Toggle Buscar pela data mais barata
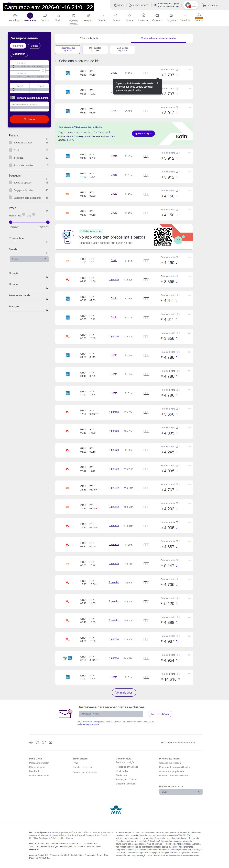 point(13,98)
